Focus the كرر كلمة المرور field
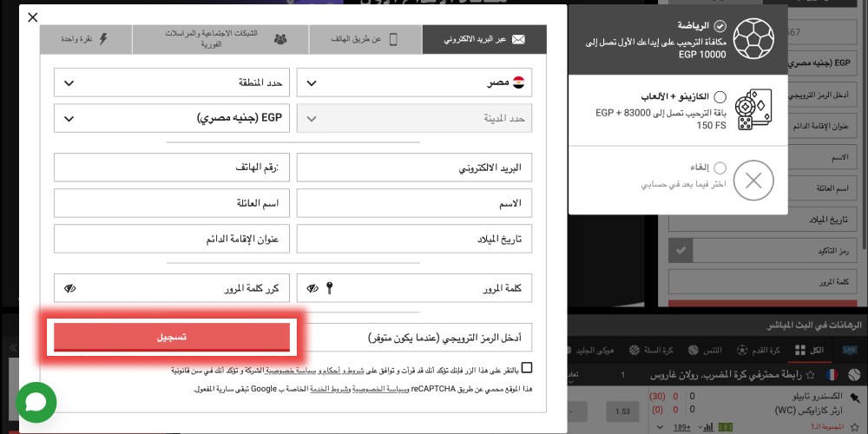 [x=172, y=288]
